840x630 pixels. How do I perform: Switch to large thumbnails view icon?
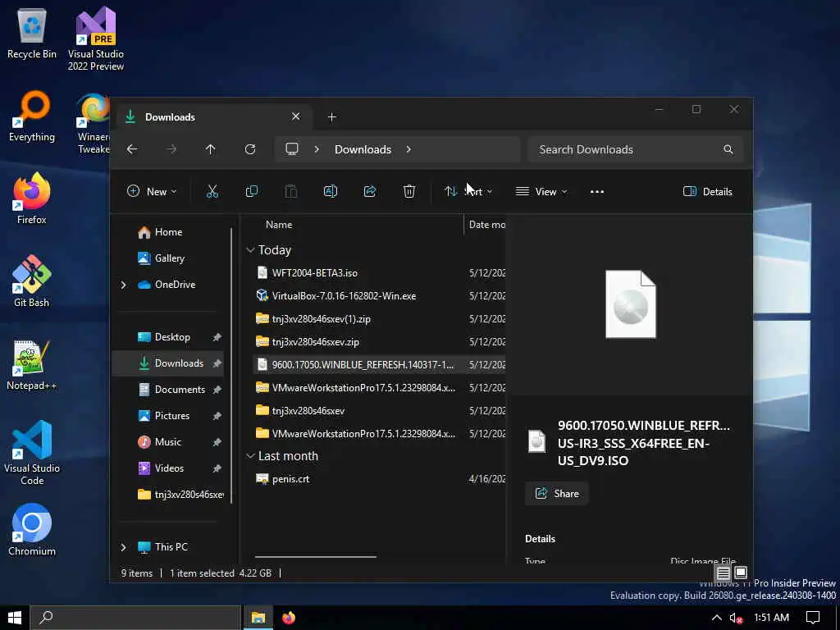(741, 573)
